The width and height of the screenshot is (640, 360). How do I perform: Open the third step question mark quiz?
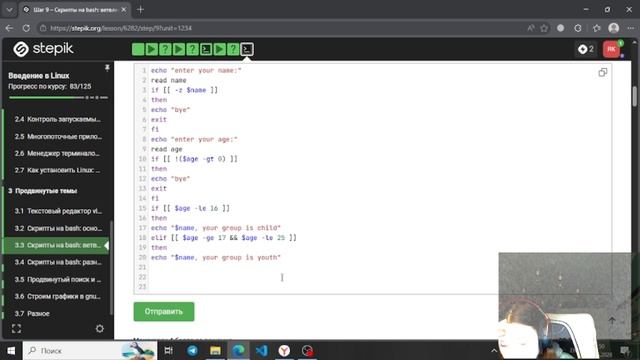(165, 49)
